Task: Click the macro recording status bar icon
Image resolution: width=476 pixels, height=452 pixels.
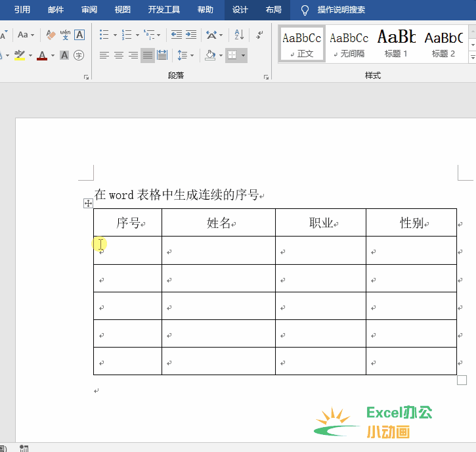Action: [x=24, y=448]
